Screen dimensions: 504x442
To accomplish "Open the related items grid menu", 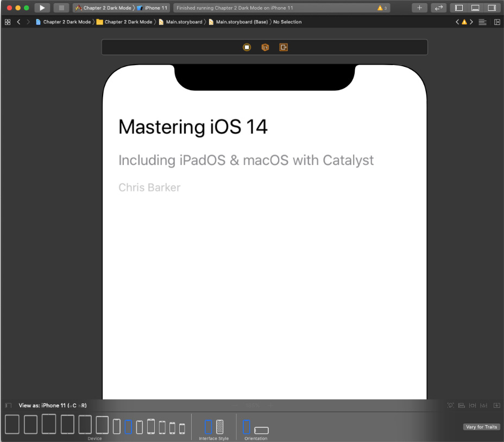I will tap(8, 22).
